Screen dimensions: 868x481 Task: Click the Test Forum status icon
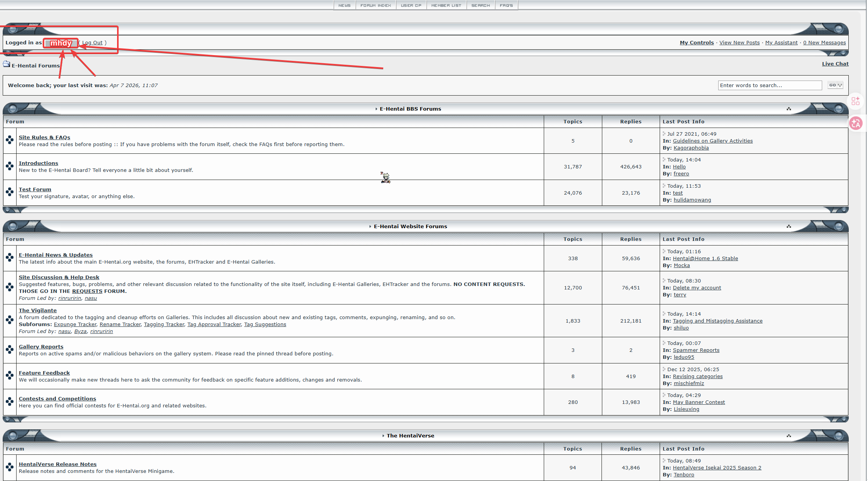coord(10,192)
